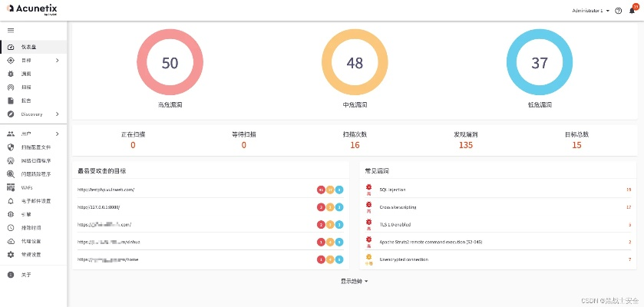Click the 报告 document icon in sidebar
644x307 pixels.
[11, 101]
